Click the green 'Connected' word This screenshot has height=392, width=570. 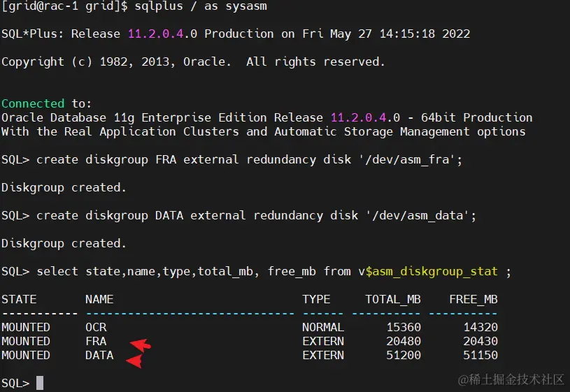33,103
